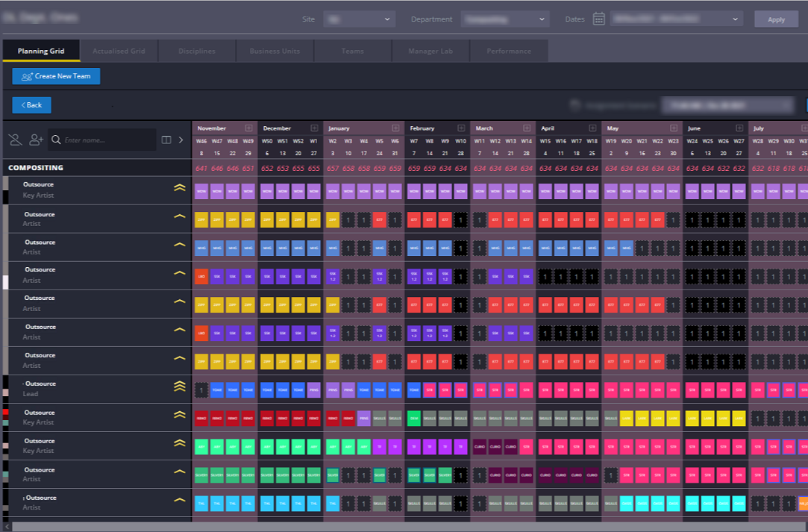Toggle the column layout icon
The width and height of the screenshot is (808, 532).
click(x=166, y=140)
